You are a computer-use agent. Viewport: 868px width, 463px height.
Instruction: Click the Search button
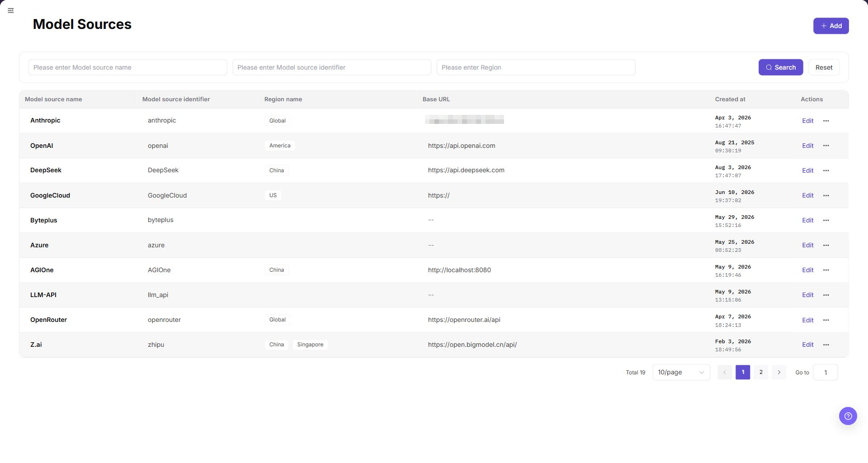point(781,67)
